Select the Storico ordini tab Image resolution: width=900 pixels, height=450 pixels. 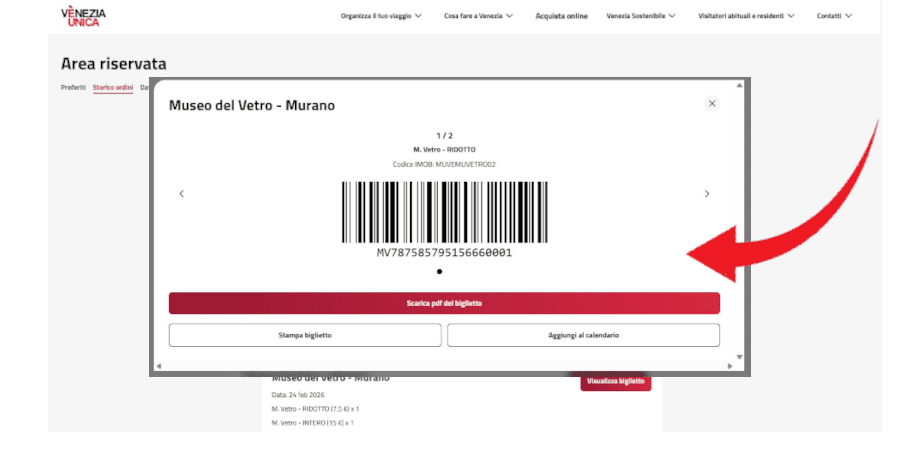[x=113, y=88]
